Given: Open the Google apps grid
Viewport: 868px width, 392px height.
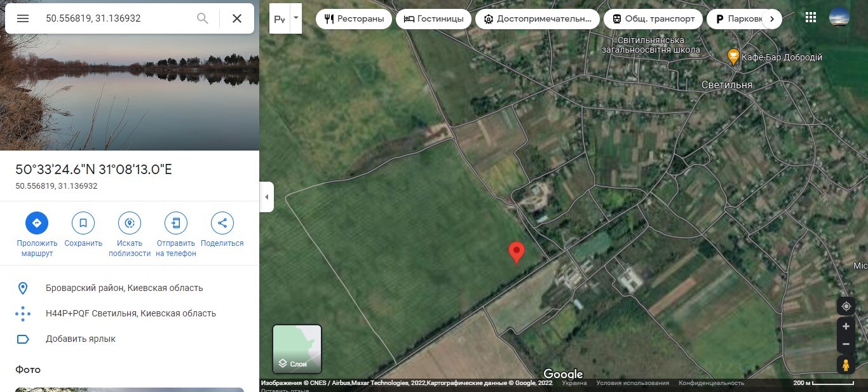Looking at the screenshot, I should [x=811, y=18].
